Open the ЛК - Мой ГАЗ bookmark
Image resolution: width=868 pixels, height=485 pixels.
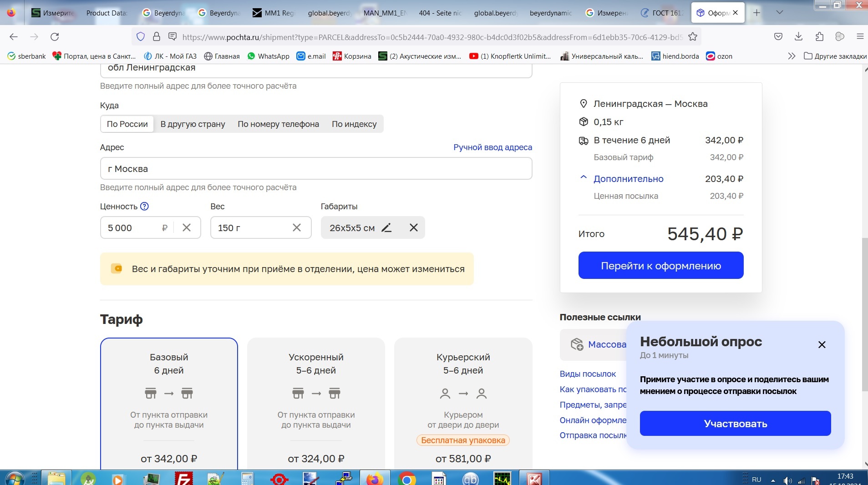pyautogui.click(x=170, y=56)
